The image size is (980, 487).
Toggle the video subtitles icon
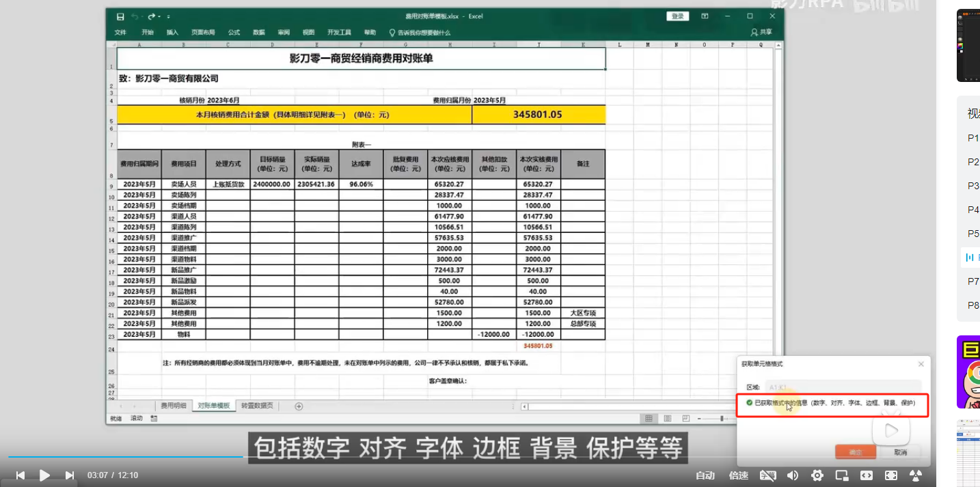(768, 475)
